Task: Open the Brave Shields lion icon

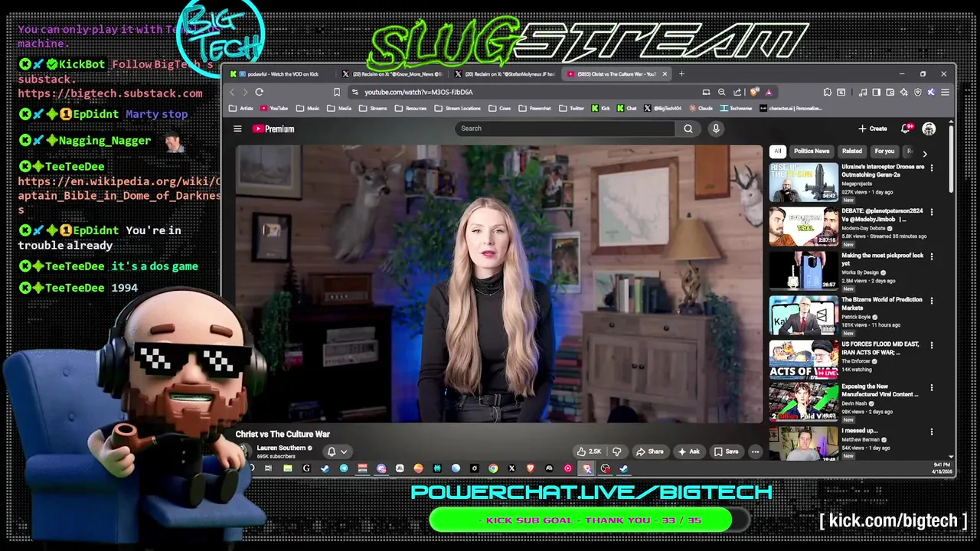Action: [x=755, y=92]
